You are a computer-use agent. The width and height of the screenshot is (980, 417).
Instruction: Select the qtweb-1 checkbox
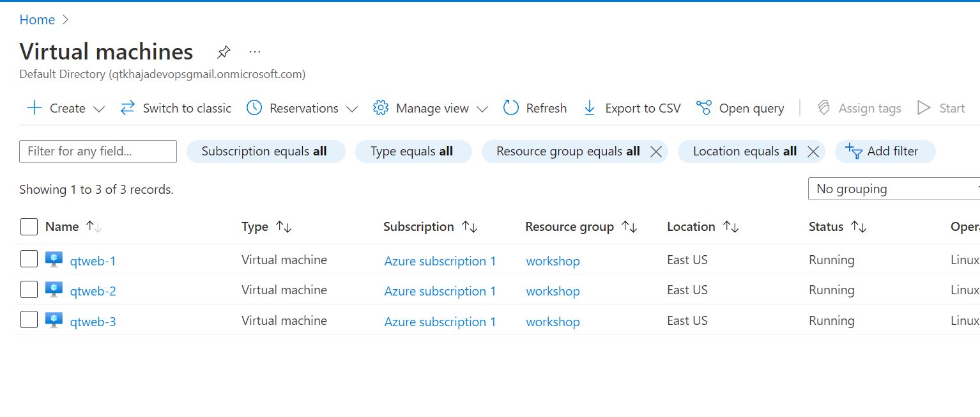(x=29, y=259)
